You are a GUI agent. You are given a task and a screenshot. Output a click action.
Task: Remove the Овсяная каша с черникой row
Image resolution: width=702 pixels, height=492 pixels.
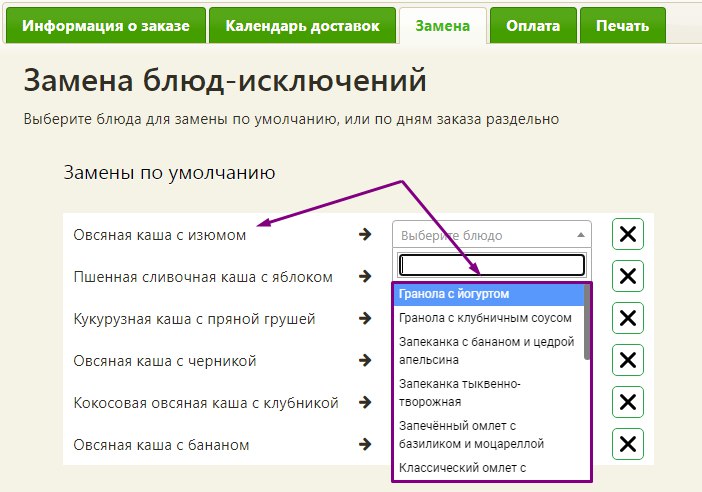(627, 361)
